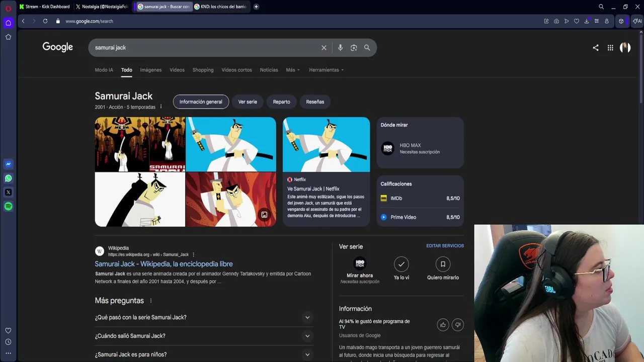
Task: Open the sidebar home start page icon
Action: tap(8, 23)
